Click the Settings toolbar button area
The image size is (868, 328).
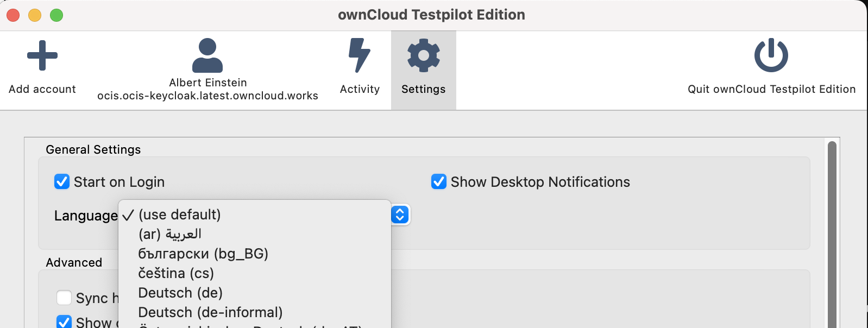click(x=423, y=71)
